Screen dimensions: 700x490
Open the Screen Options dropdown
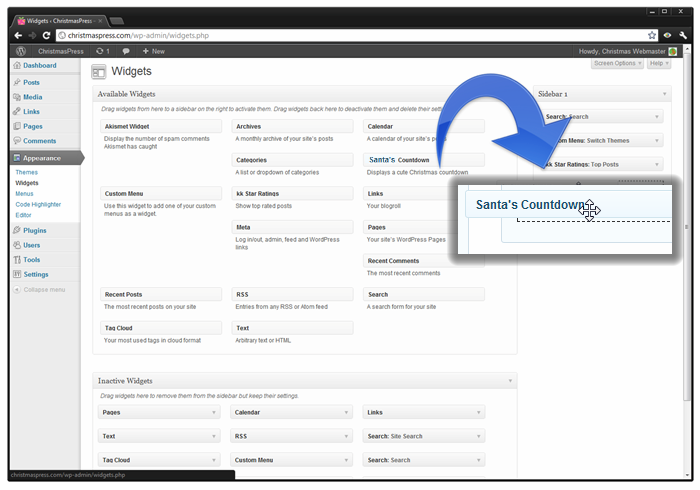[x=617, y=63]
